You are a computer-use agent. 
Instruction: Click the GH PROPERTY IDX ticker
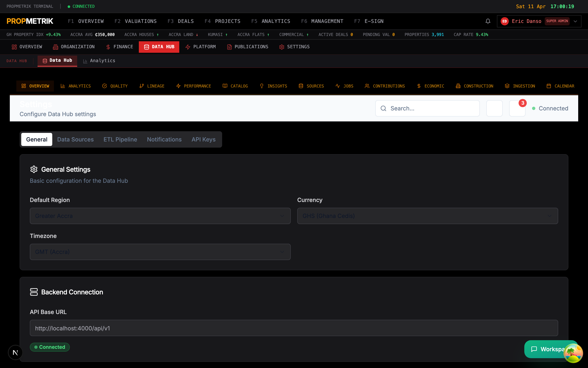pos(33,35)
